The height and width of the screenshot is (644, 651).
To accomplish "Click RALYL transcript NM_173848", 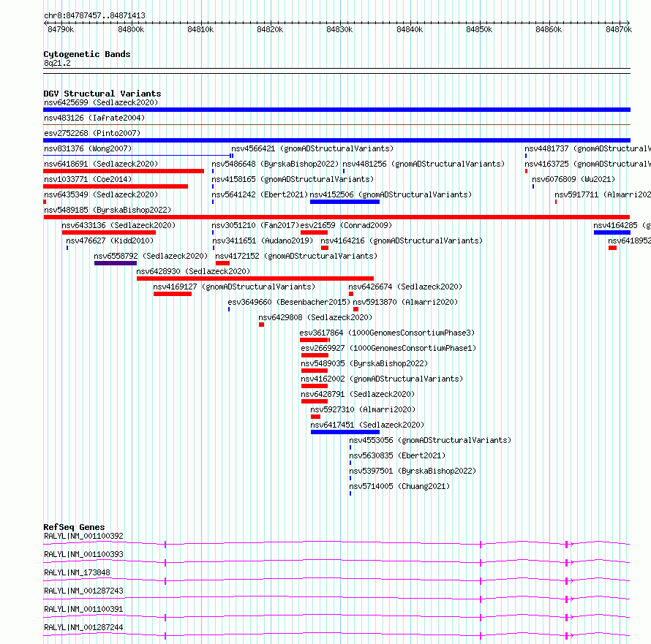I will (77, 572).
